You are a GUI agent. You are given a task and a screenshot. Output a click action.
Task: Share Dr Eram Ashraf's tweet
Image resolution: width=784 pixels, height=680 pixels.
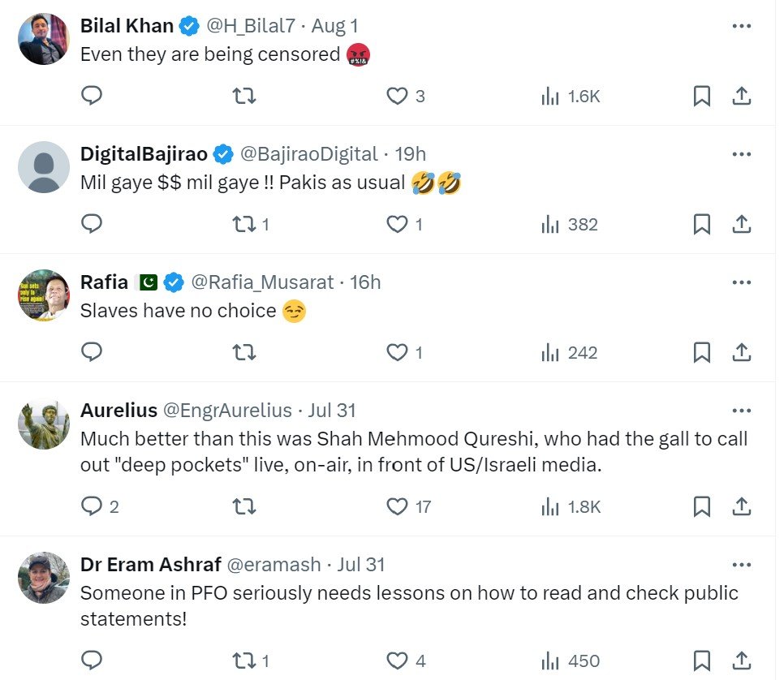(741, 661)
